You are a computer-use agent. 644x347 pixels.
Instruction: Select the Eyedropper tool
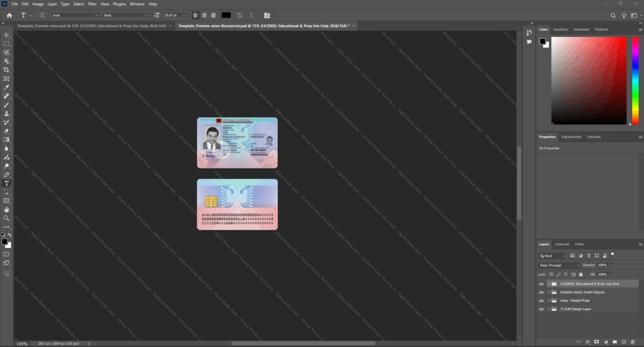(x=7, y=87)
